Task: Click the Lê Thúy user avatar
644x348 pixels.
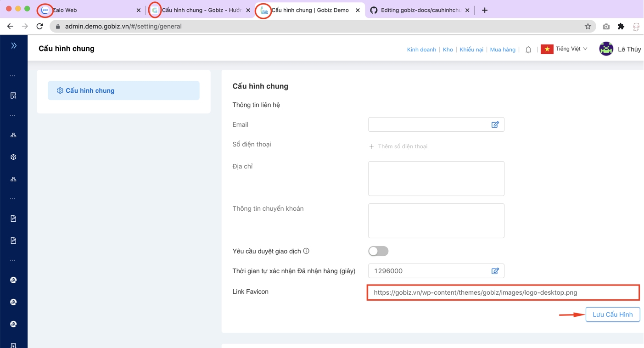Action: 606,49
